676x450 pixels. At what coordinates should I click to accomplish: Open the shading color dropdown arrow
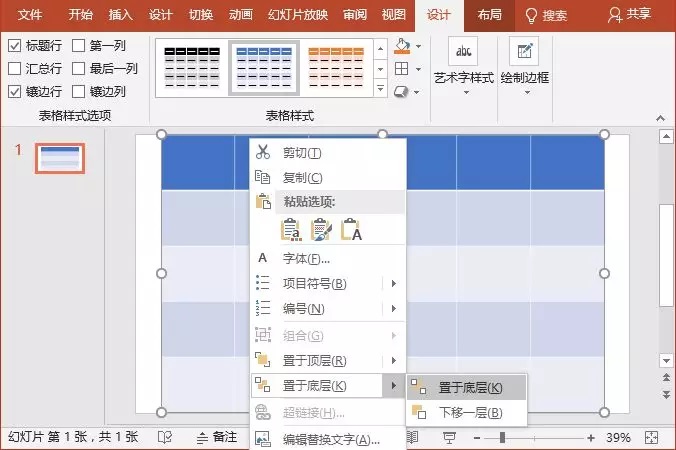pos(418,47)
